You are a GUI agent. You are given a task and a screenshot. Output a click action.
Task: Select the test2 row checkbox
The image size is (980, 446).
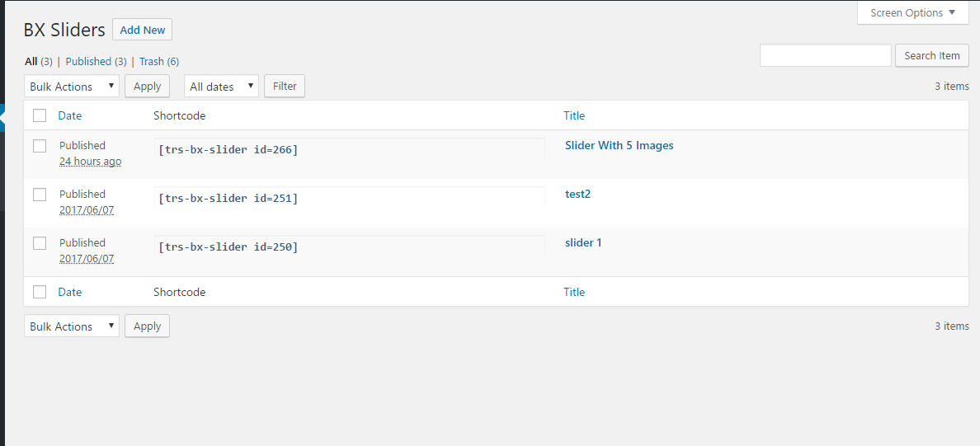[x=40, y=195]
